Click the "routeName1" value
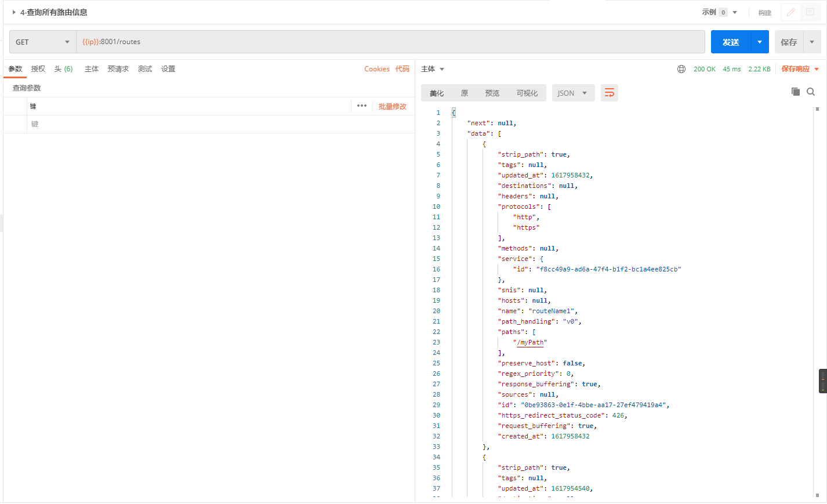The width and height of the screenshot is (827, 504). point(551,311)
